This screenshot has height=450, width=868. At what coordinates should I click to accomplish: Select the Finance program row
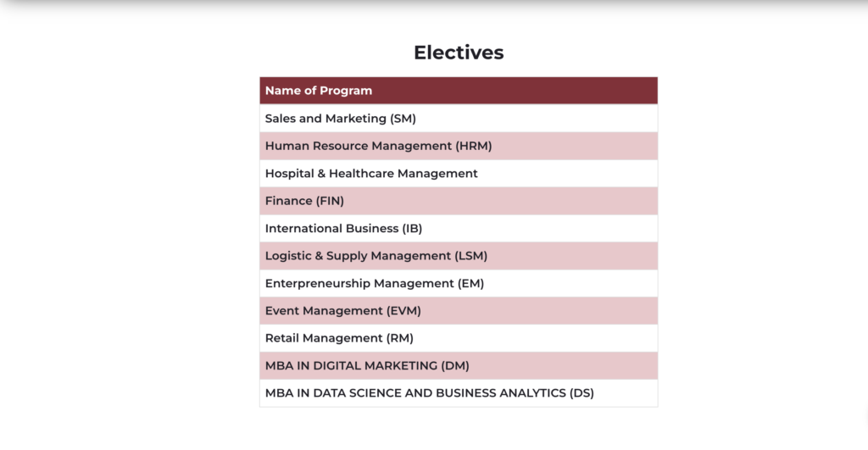(x=304, y=201)
